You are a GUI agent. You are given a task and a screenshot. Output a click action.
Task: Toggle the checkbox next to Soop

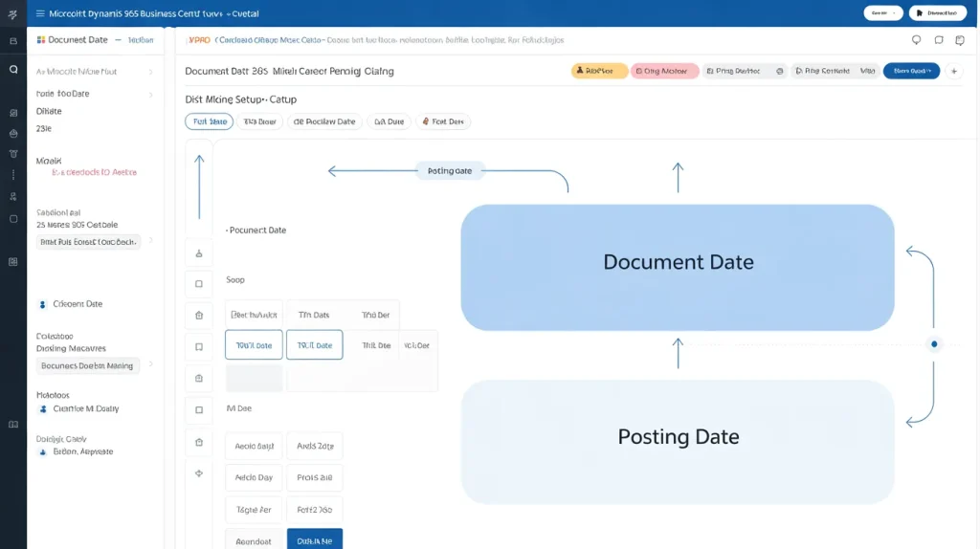click(x=199, y=283)
